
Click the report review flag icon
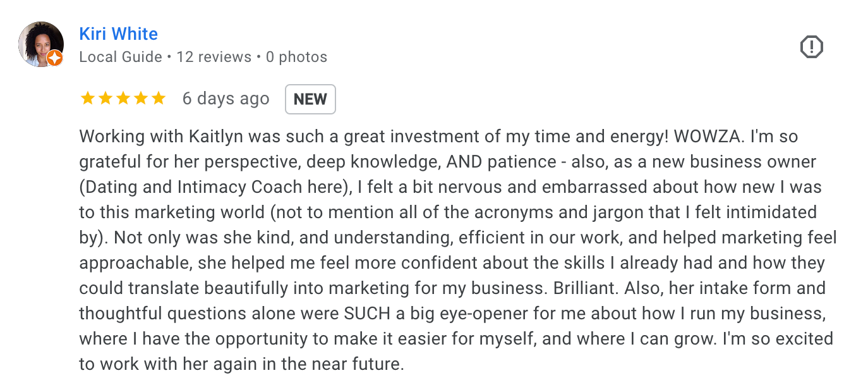click(x=812, y=47)
